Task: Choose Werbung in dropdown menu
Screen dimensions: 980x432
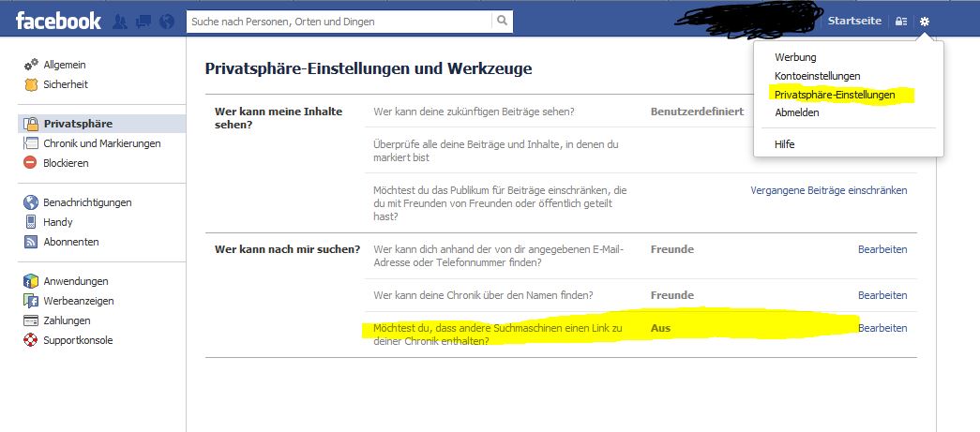Action: pos(795,57)
